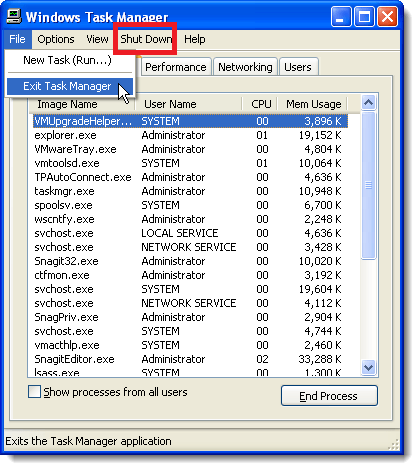The width and height of the screenshot is (419, 470).
Task: Expand the Shut Down menu
Action: point(146,39)
